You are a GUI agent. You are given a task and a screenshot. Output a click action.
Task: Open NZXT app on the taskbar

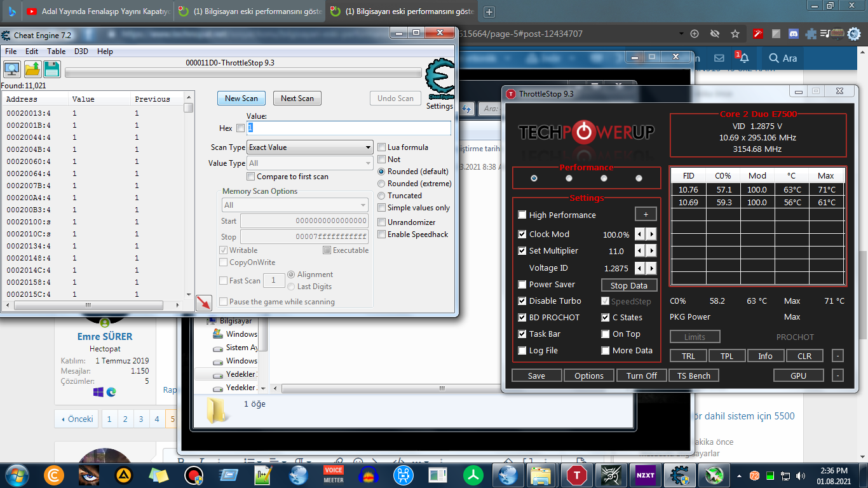click(x=646, y=475)
